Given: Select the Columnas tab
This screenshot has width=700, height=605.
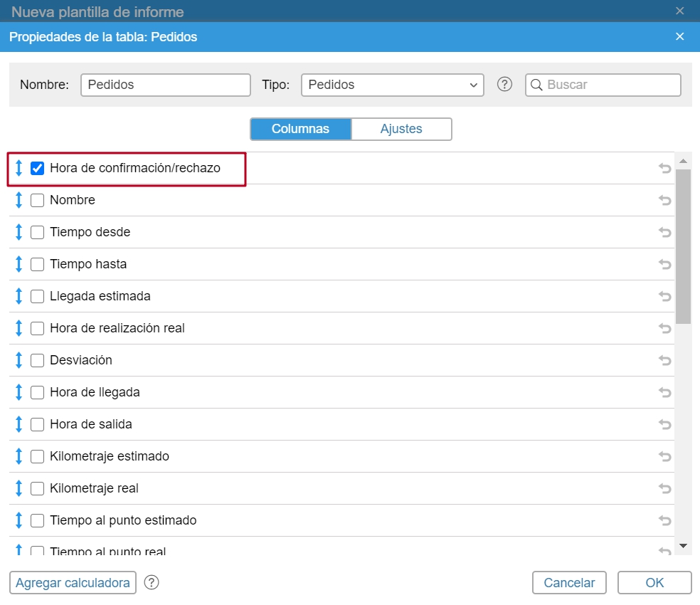Looking at the screenshot, I should tap(300, 129).
